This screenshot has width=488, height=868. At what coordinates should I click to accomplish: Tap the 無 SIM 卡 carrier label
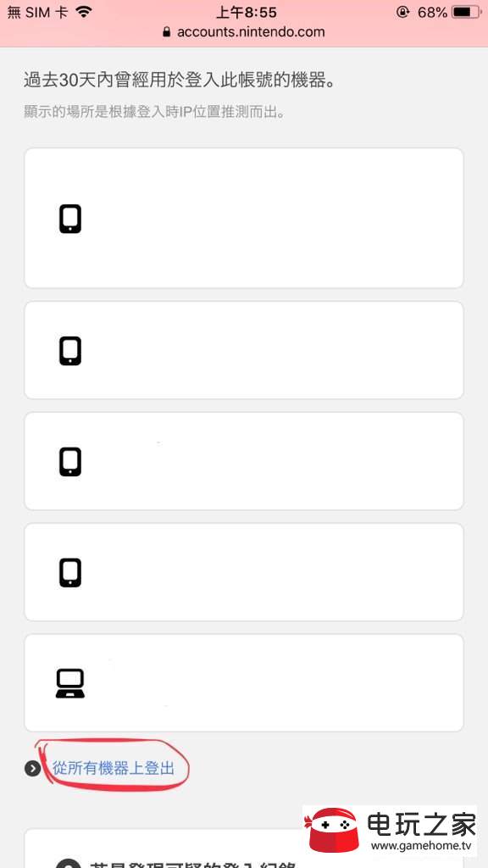37,12
